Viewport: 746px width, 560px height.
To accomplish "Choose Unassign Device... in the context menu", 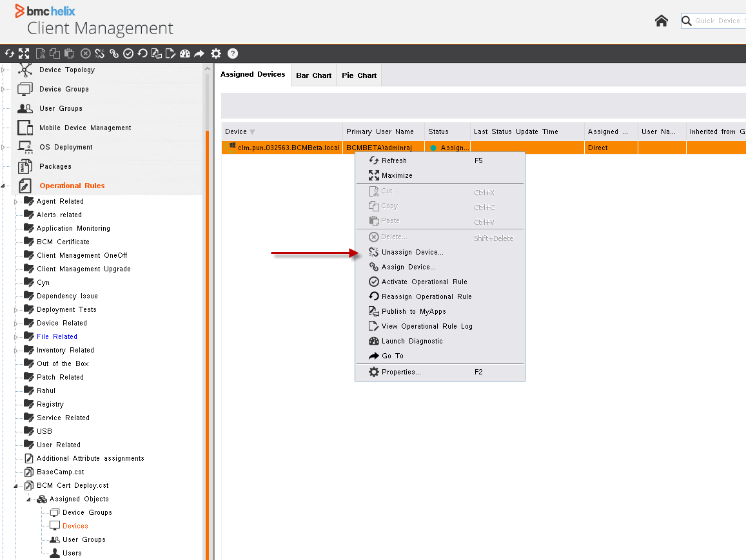I will [x=440, y=253].
